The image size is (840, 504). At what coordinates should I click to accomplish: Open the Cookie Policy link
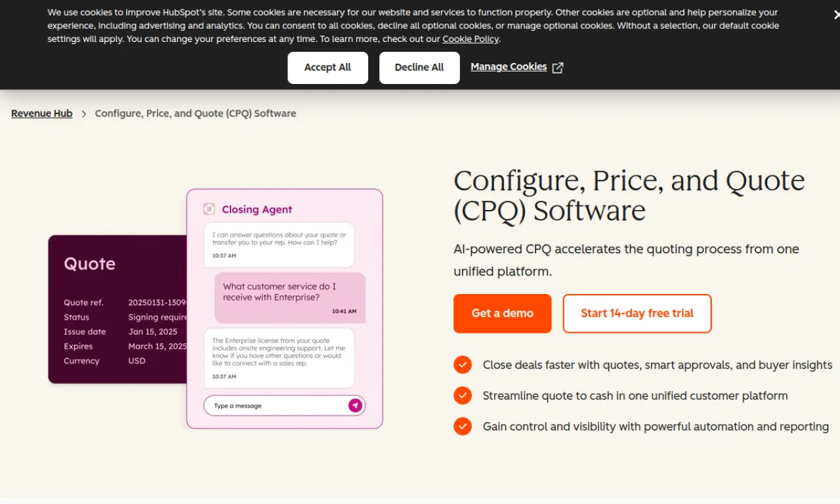(x=471, y=39)
